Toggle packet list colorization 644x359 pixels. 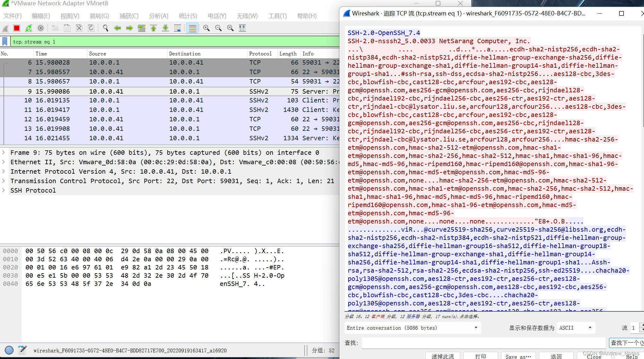(x=192, y=28)
